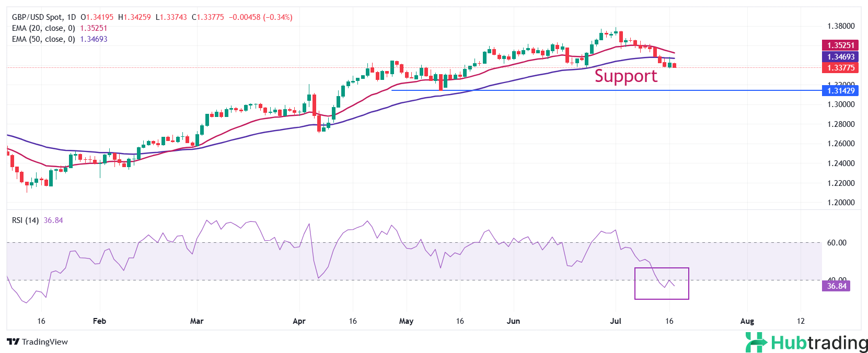Click the Support text annotation
The image size is (868, 353).
tap(626, 76)
